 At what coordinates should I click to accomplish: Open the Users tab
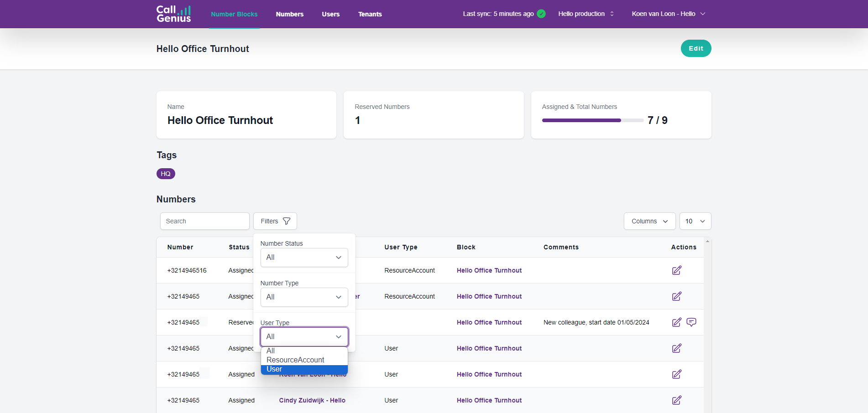click(331, 14)
